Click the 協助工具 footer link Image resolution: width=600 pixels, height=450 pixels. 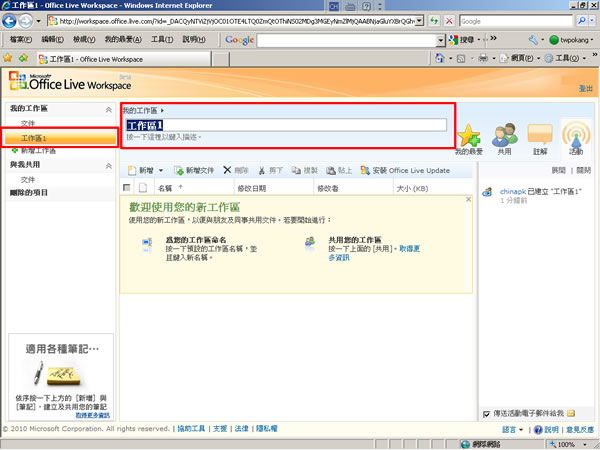pos(191,429)
